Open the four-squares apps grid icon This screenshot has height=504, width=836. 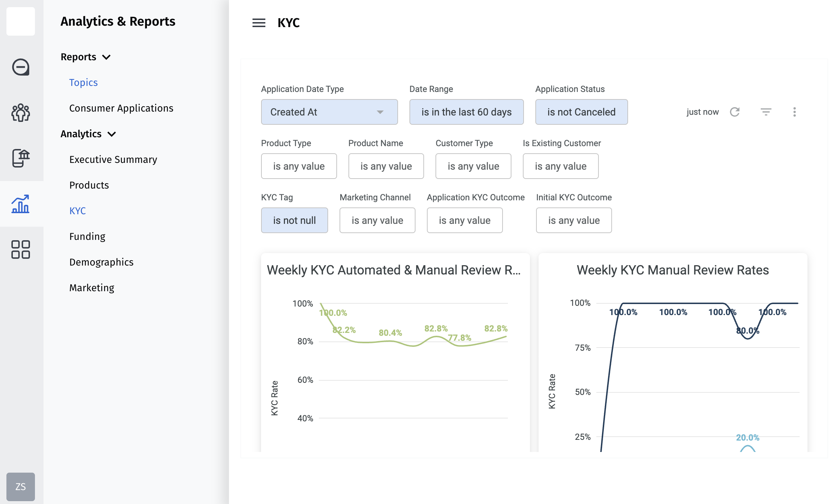click(x=21, y=249)
